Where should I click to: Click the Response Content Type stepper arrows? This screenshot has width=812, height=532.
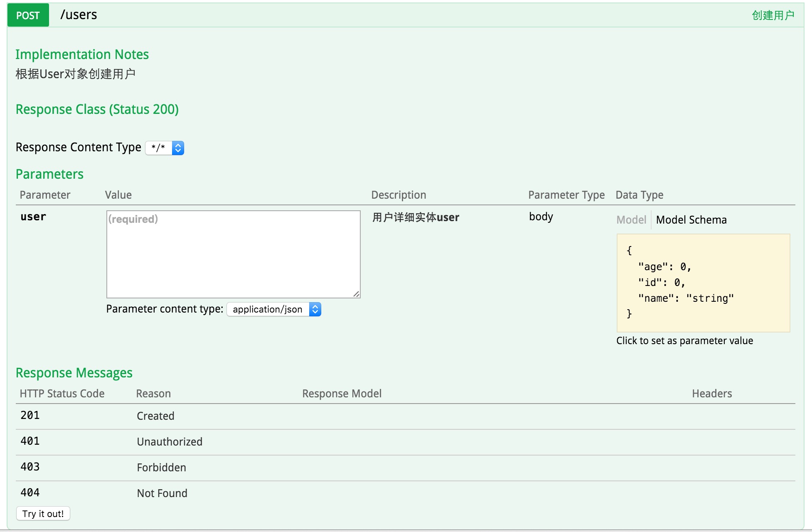tap(178, 148)
